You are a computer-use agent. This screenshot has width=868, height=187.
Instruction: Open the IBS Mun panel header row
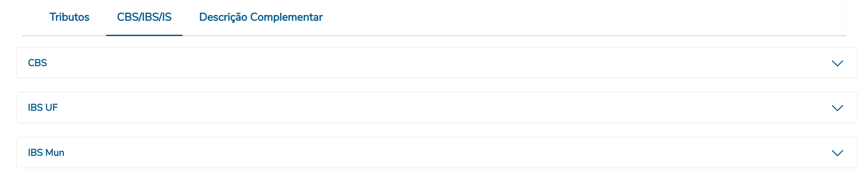(x=436, y=153)
